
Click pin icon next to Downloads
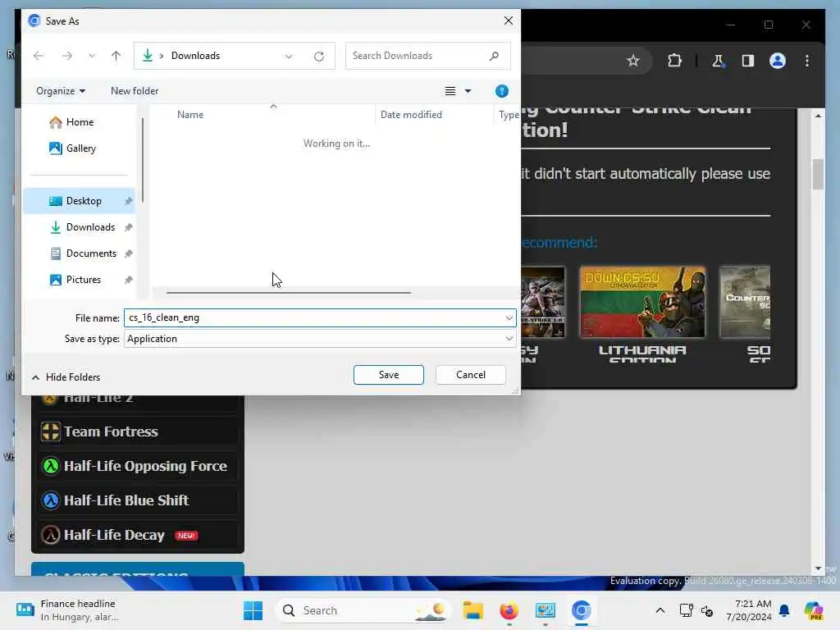(128, 228)
